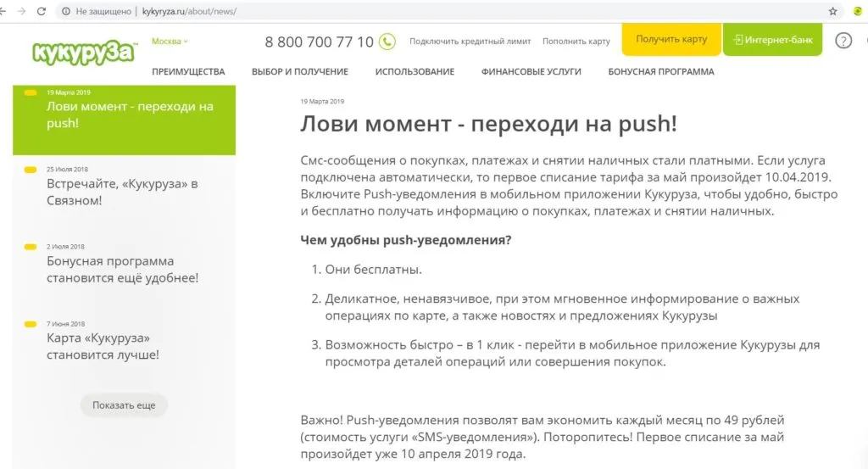Click the phone number 8 800 700 77 10

coord(320,42)
